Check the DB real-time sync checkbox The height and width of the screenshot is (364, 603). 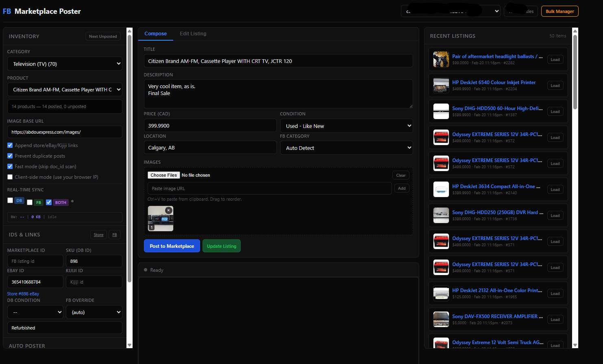[x=10, y=200]
